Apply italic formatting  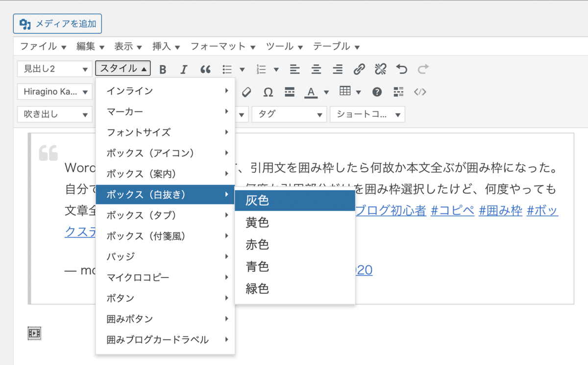click(x=183, y=69)
